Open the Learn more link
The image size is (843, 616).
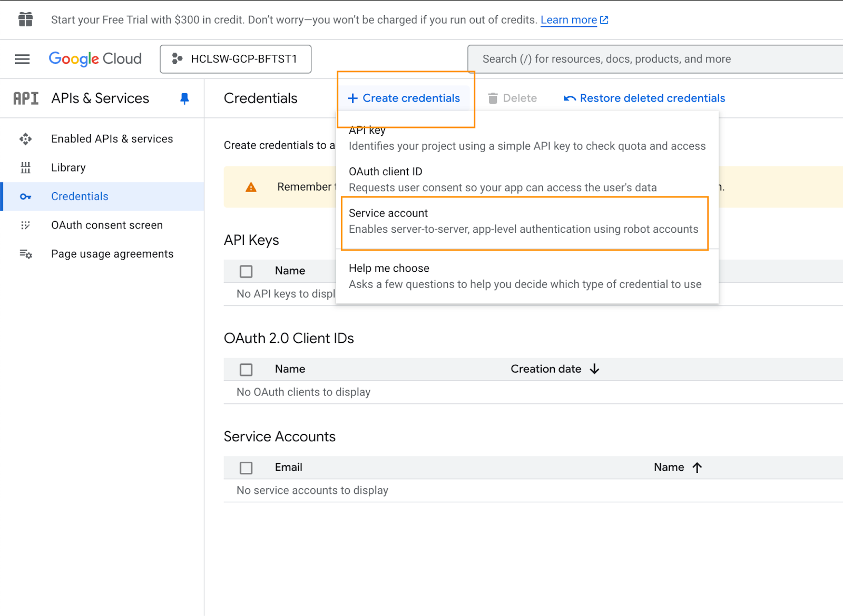coord(568,20)
